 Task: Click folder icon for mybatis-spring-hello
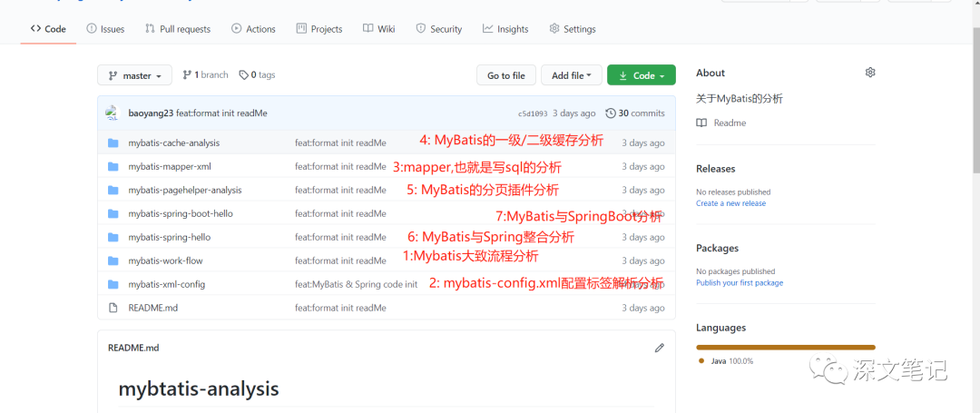pyautogui.click(x=113, y=238)
